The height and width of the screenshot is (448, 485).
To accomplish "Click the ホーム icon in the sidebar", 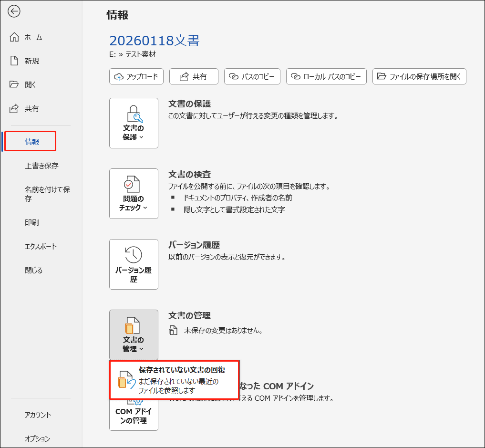I will 29,37.
